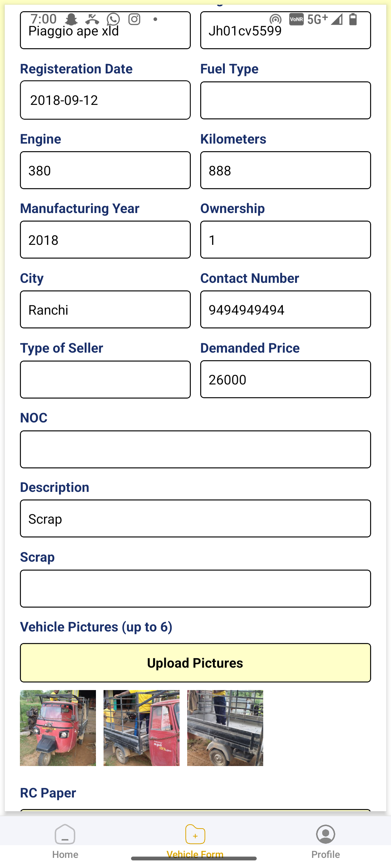Tap the battery status icon

click(353, 19)
